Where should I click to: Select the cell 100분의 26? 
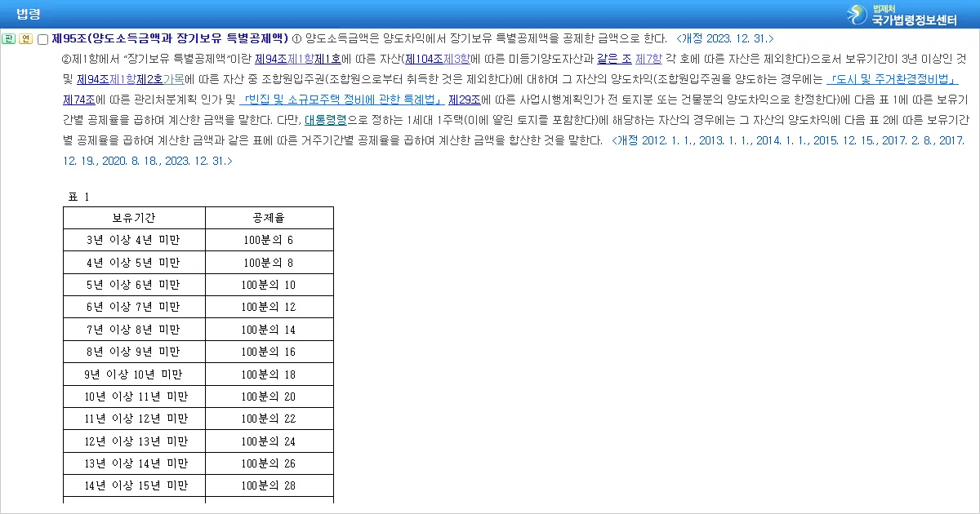269,463
